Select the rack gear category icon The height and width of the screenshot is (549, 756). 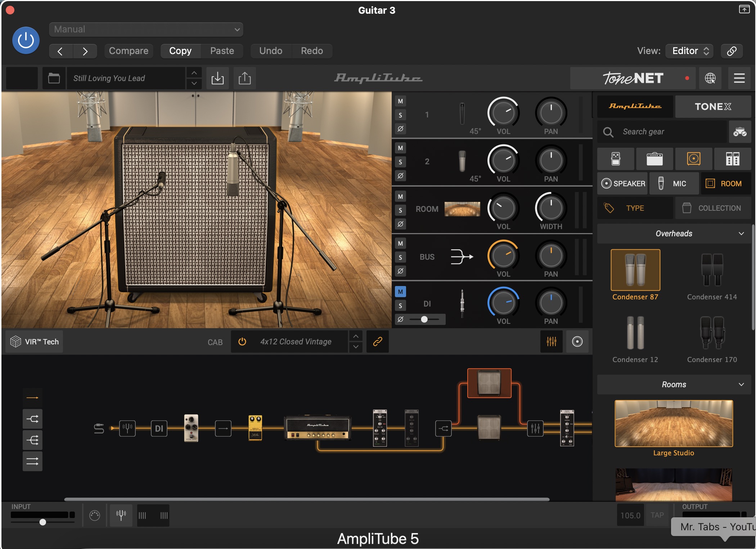[733, 159]
